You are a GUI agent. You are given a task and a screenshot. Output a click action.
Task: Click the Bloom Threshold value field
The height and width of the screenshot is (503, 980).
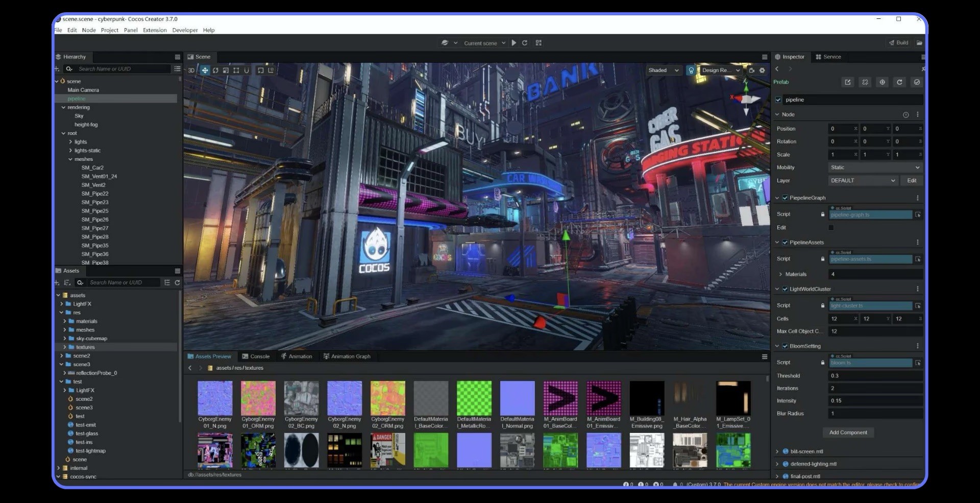pyautogui.click(x=875, y=376)
